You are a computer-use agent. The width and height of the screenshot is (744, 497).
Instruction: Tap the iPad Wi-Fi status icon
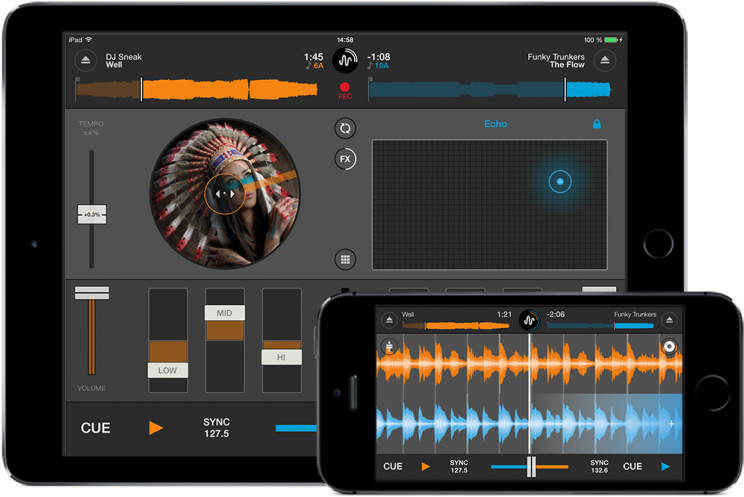89,39
